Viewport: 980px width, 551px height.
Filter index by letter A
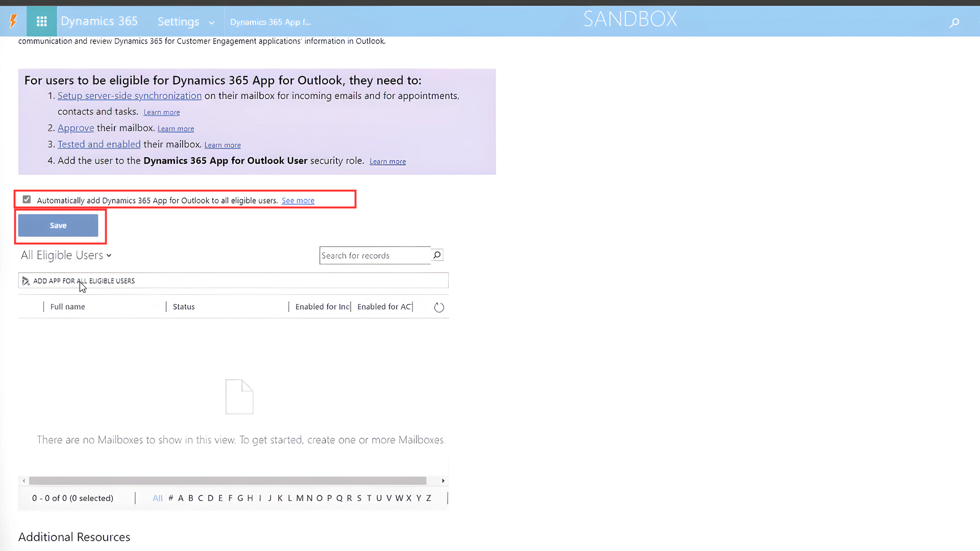point(181,498)
